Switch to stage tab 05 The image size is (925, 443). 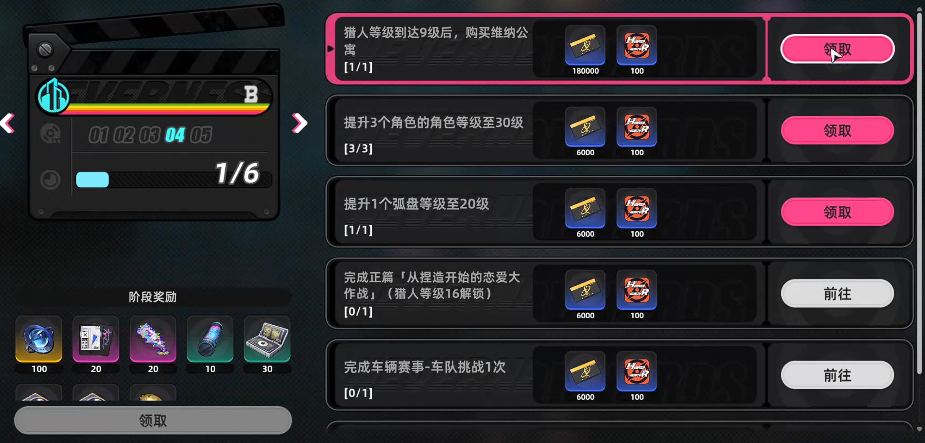201,135
